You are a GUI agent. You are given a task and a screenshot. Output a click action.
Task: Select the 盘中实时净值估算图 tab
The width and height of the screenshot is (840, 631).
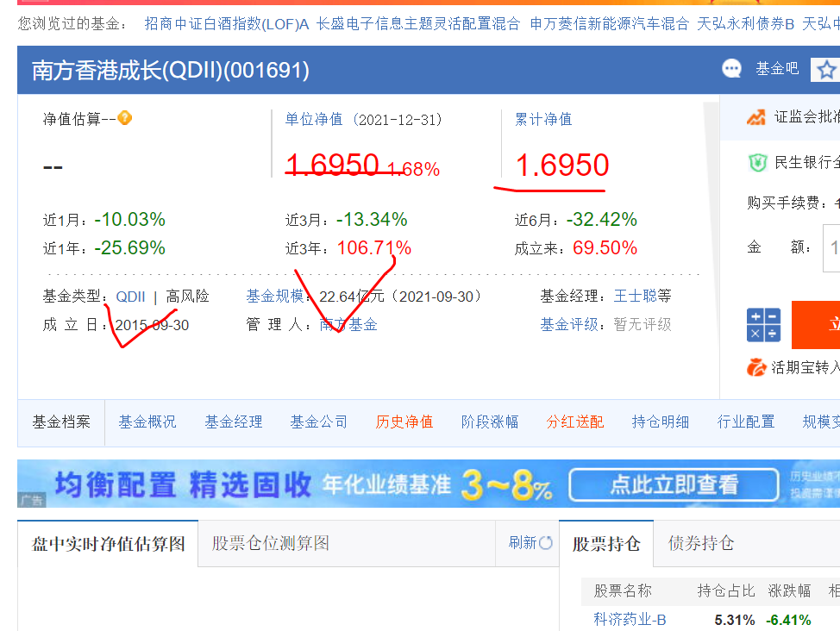click(108, 544)
